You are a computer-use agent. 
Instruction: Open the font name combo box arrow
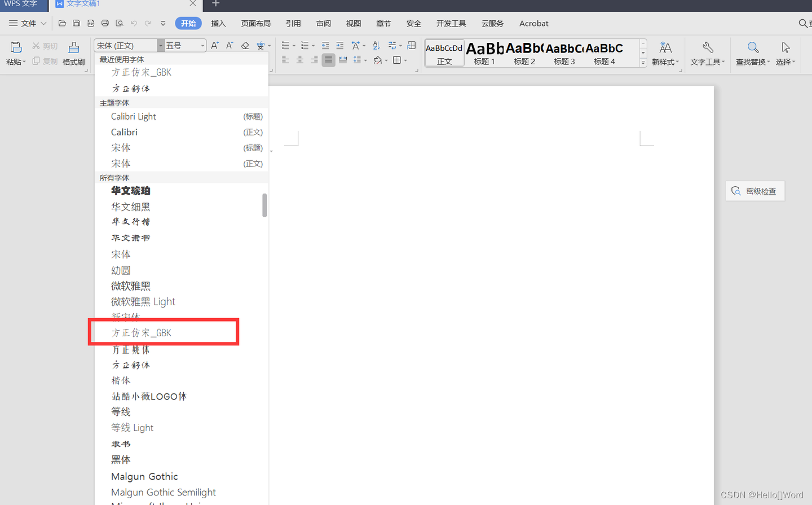pyautogui.click(x=161, y=45)
